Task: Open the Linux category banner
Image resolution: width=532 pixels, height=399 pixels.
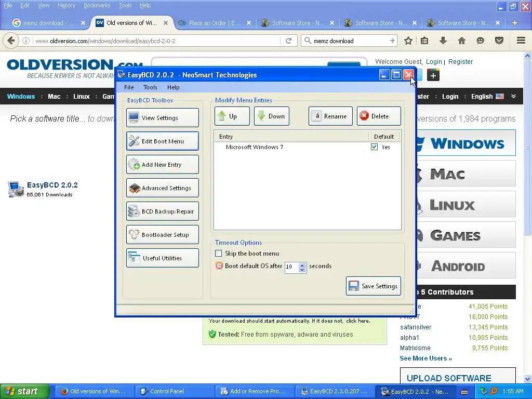Action: click(x=466, y=204)
